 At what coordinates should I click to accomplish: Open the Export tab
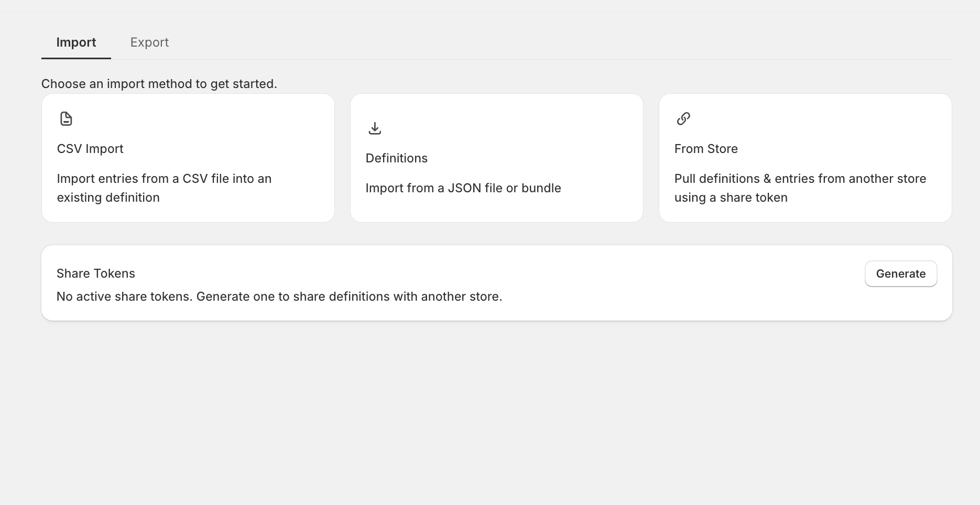pos(149,42)
